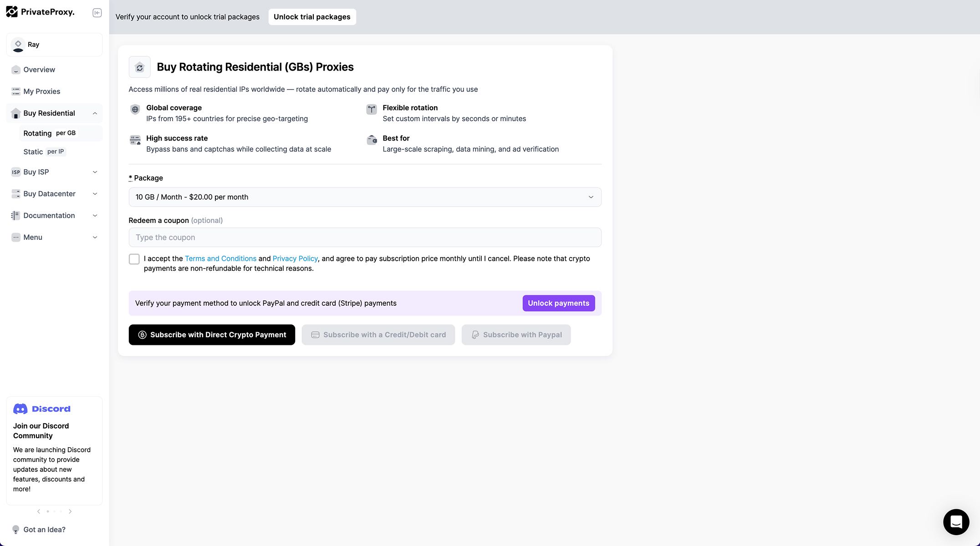980x546 pixels.
Task: Click the PrivateProxy logo icon
Action: pos(12,12)
